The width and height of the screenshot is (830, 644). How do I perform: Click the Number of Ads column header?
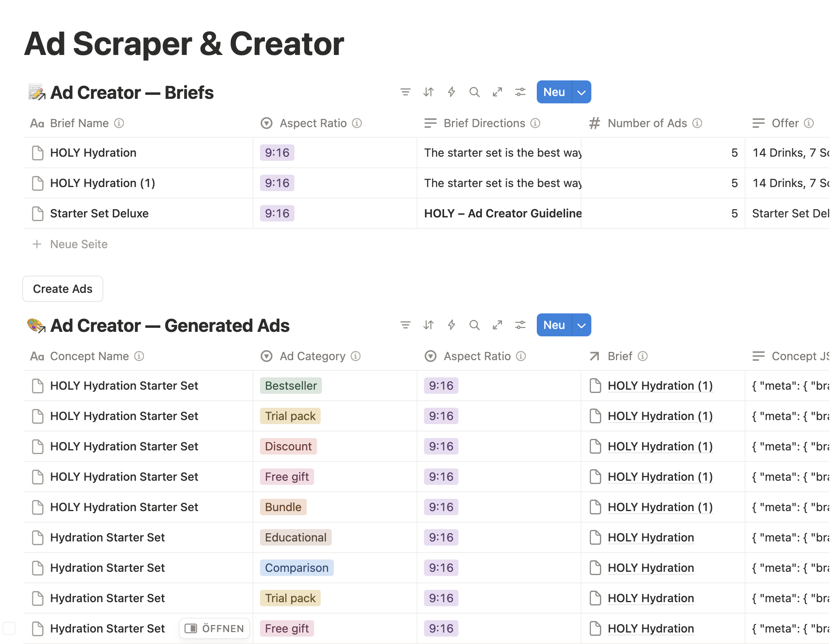pyautogui.click(x=647, y=123)
